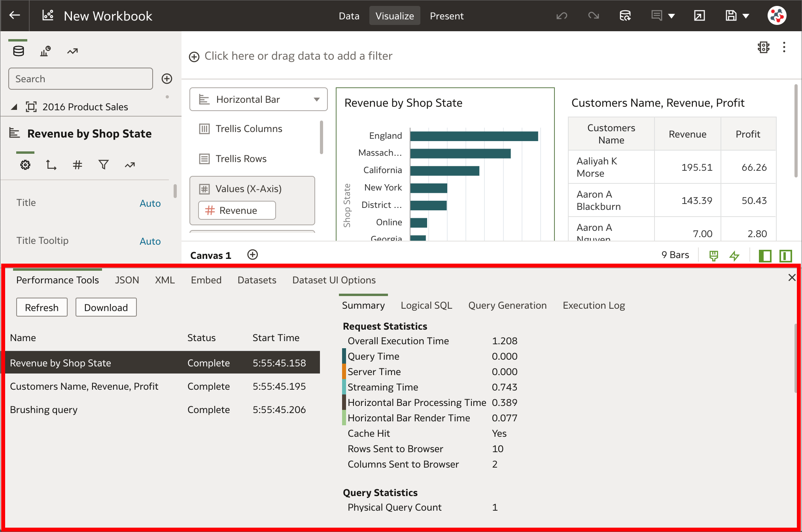
Task: Open the Visualizations panel icon
Action: click(45, 51)
